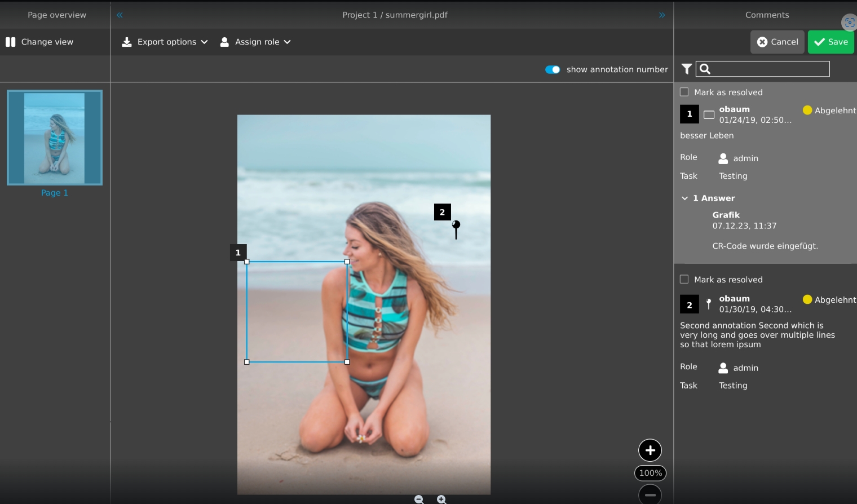857x504 pixels.
Task: Go to previous document with left double-chevron
Action: pyautogui.click(x=120, y=15)
